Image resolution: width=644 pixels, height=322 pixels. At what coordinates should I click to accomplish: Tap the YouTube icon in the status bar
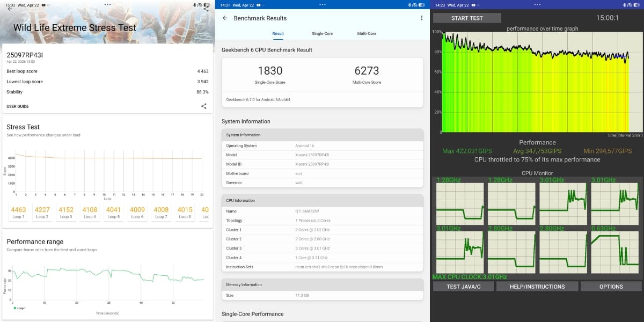point(43,4)
